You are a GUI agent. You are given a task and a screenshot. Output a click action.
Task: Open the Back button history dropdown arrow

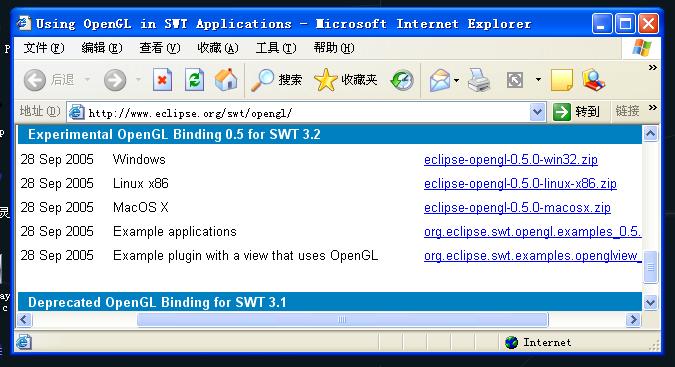pos(87,80)
